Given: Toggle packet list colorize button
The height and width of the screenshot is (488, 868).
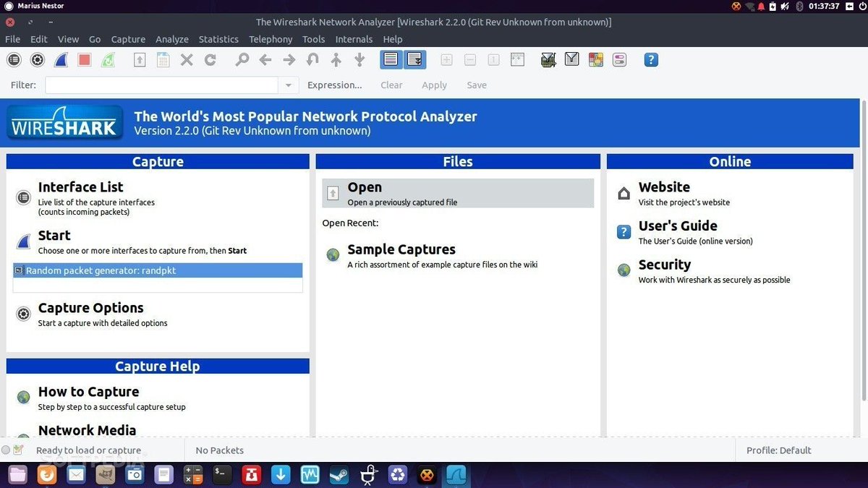Looking at the screenshot, I should tap(391, 60).
